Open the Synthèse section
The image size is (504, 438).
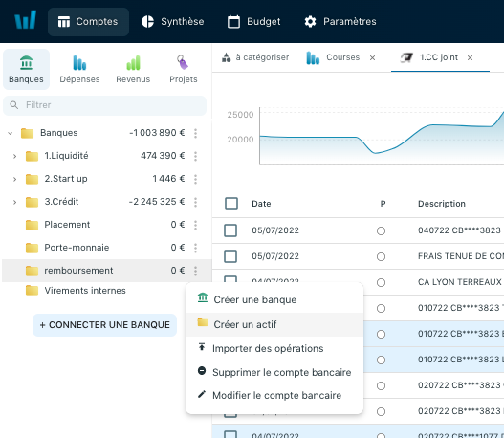(x=173, y=22)
